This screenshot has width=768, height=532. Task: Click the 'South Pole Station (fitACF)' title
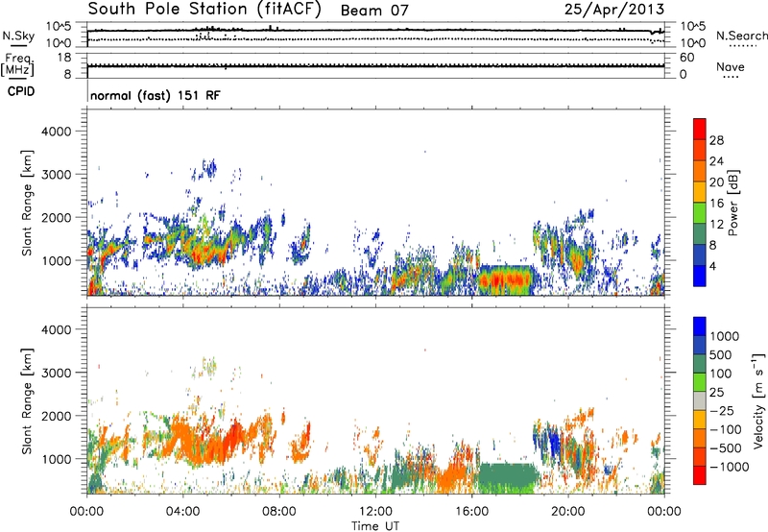click(204, 10)
